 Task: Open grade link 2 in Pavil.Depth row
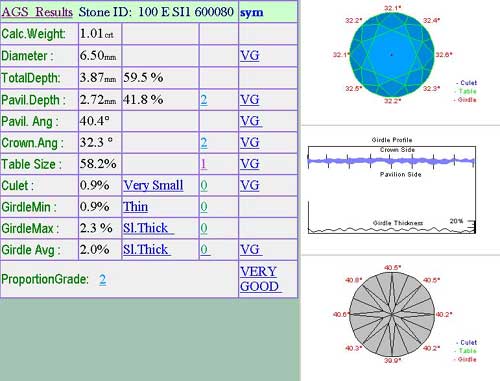click(204, 100)
